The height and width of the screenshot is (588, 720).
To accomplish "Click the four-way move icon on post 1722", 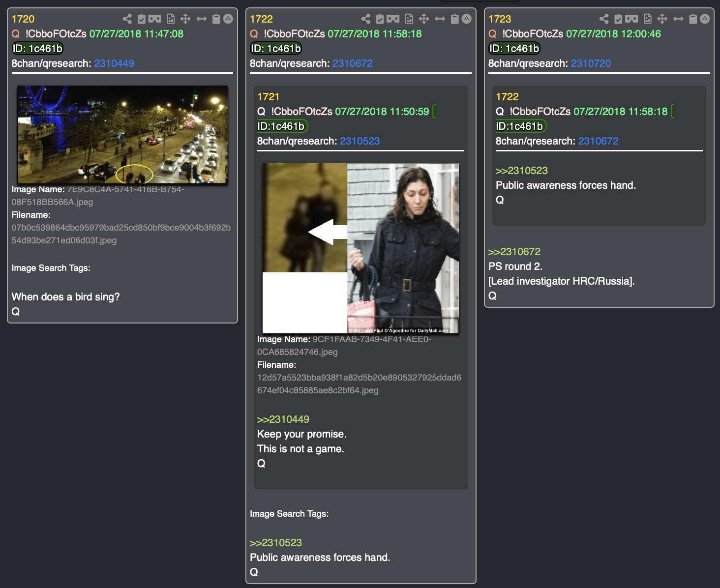I will pyautogui.click(x=424, y=19).
